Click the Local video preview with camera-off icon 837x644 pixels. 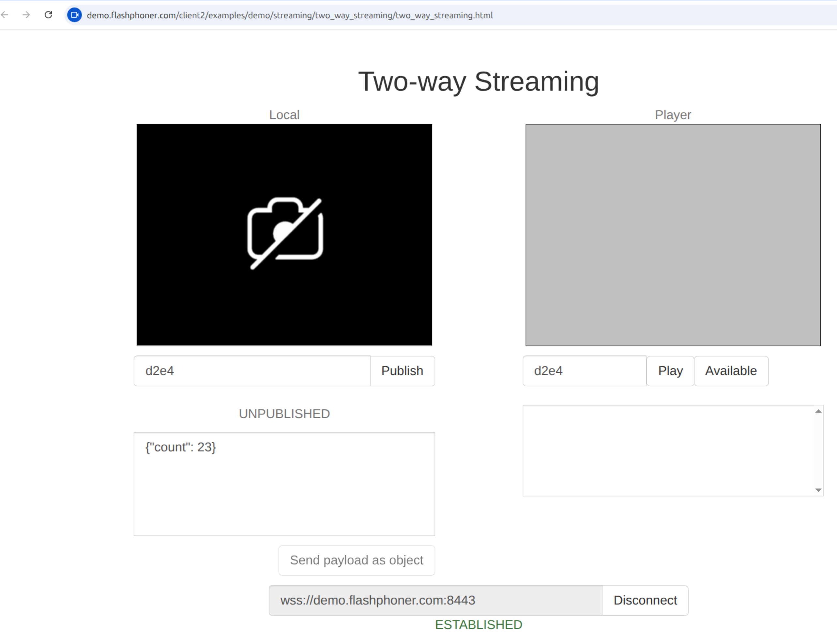coord(284,235)
